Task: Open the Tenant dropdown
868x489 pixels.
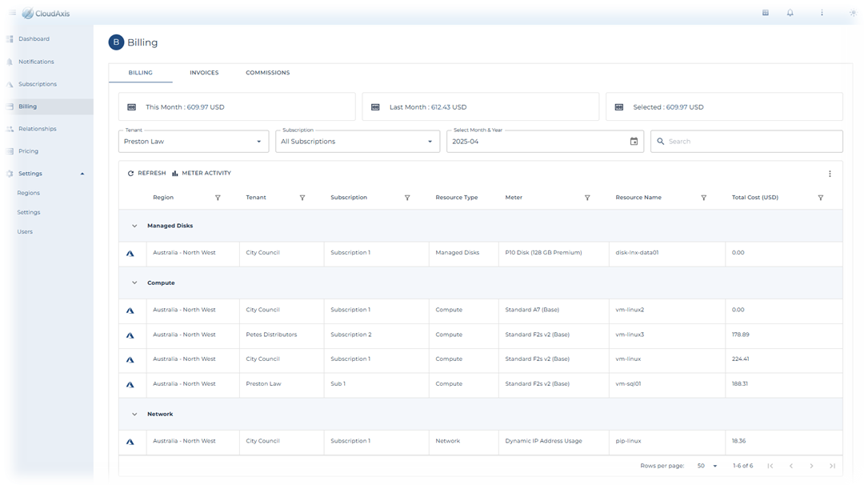Action: [x=194, y=141]
